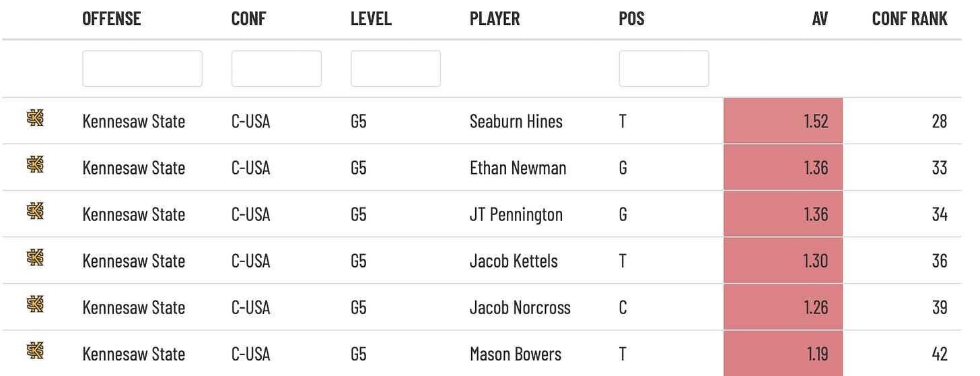Open player Seaburn Hines entry
The image size is (980, 376).
(x=516, y=121)
